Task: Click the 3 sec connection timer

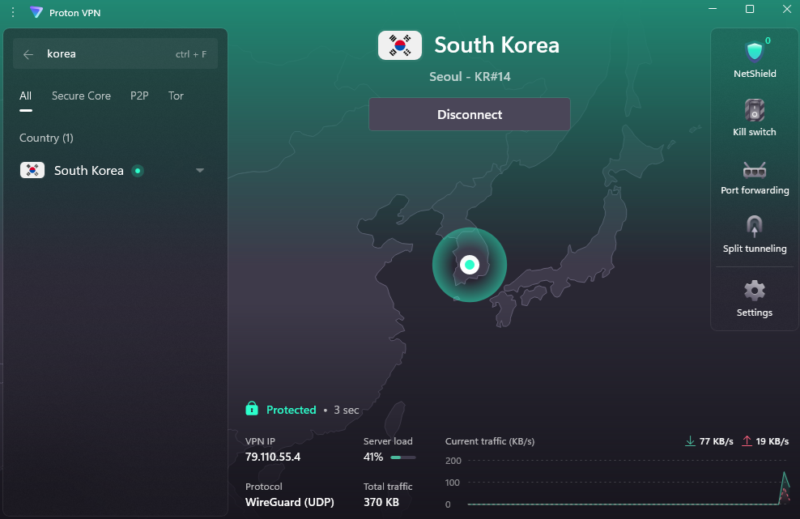Action: [346, 410]
